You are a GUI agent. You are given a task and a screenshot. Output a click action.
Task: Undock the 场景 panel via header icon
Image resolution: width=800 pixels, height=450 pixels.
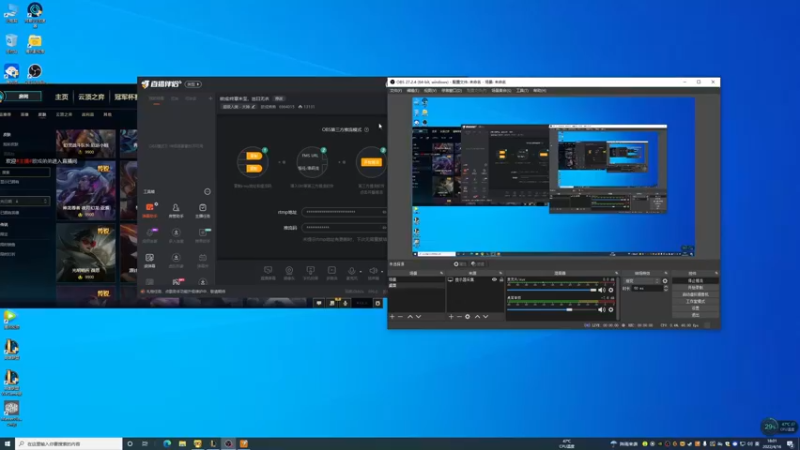441,273
